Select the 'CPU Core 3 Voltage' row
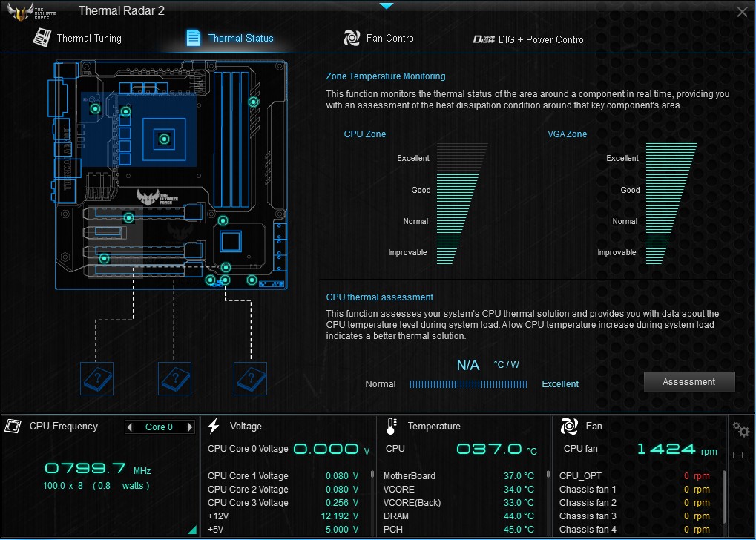 coord(283,503)
